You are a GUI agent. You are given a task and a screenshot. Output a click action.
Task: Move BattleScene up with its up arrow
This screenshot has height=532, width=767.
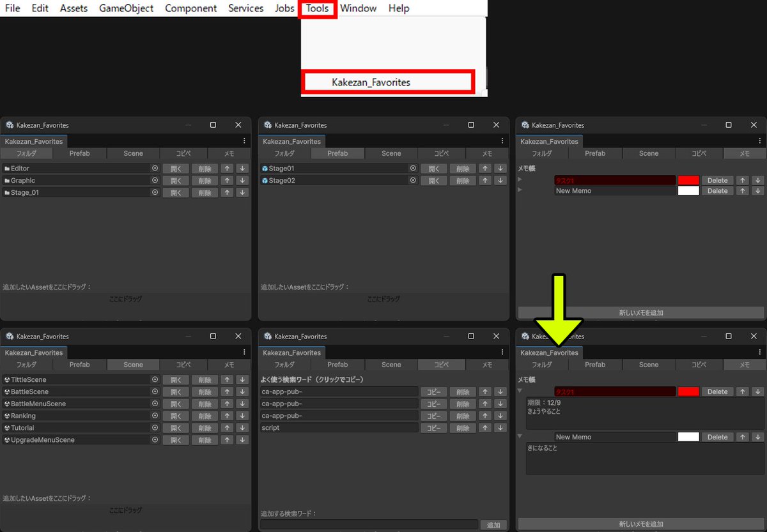pyautogui.click(x=228, y=391)
